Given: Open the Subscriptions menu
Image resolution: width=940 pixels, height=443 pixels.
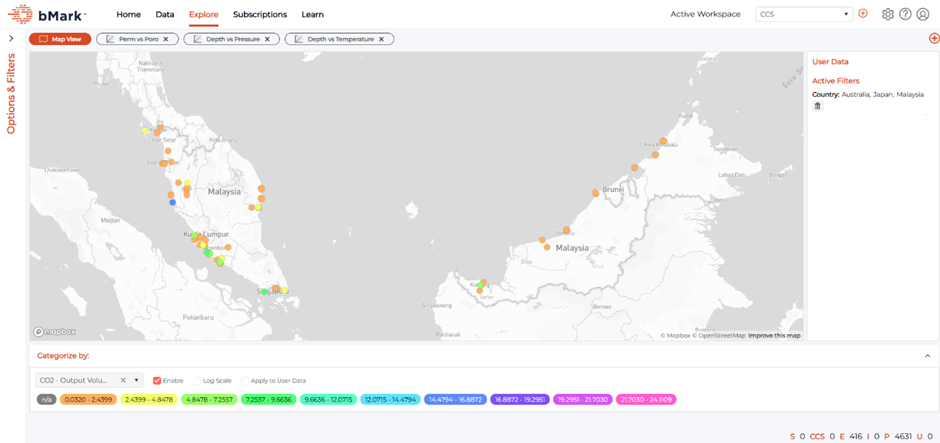Looking at the screenshot, I should point(260,14).
